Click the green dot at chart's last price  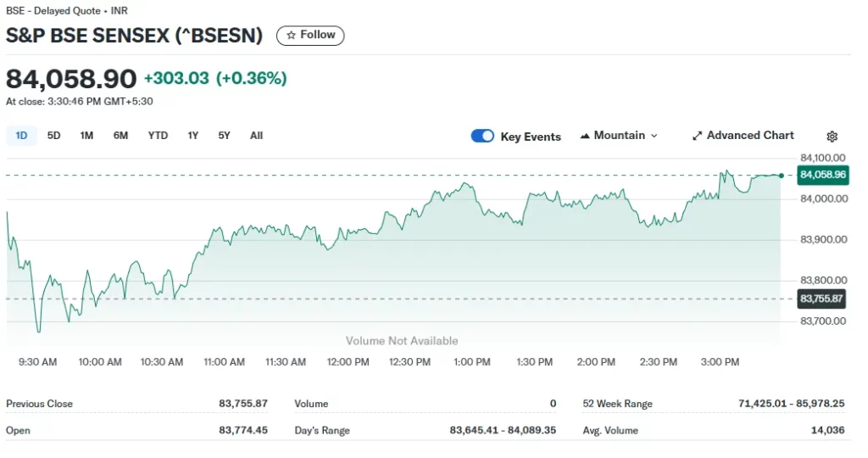coord(781,176)
